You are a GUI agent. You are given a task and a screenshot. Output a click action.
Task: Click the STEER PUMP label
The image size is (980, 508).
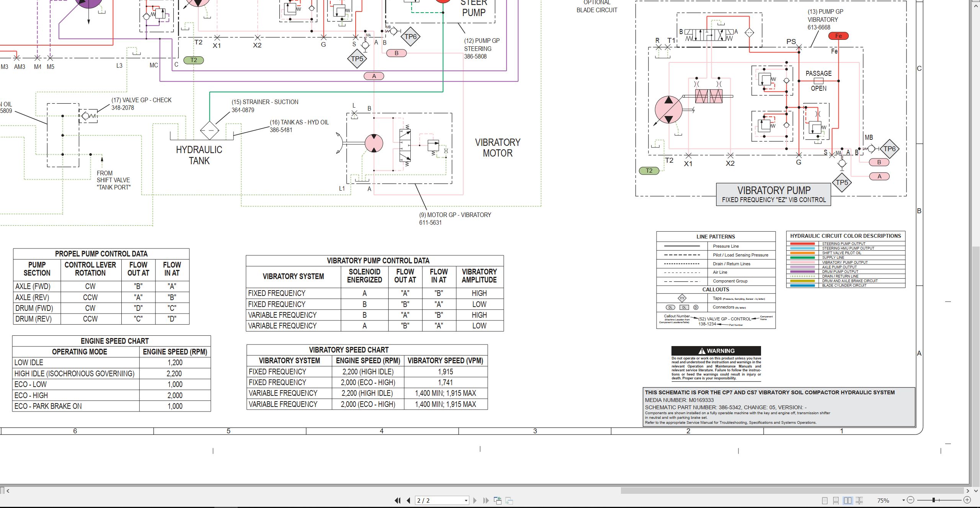474,8
